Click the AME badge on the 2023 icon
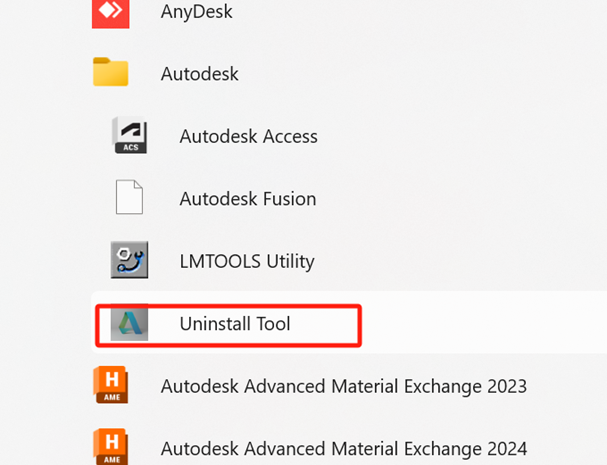 click(112, 397)
